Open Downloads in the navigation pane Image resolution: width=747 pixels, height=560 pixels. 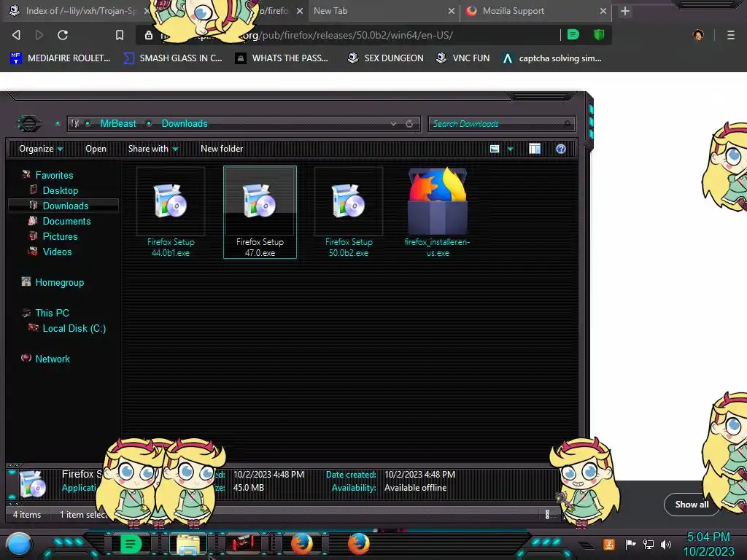(x=66, y=206)
